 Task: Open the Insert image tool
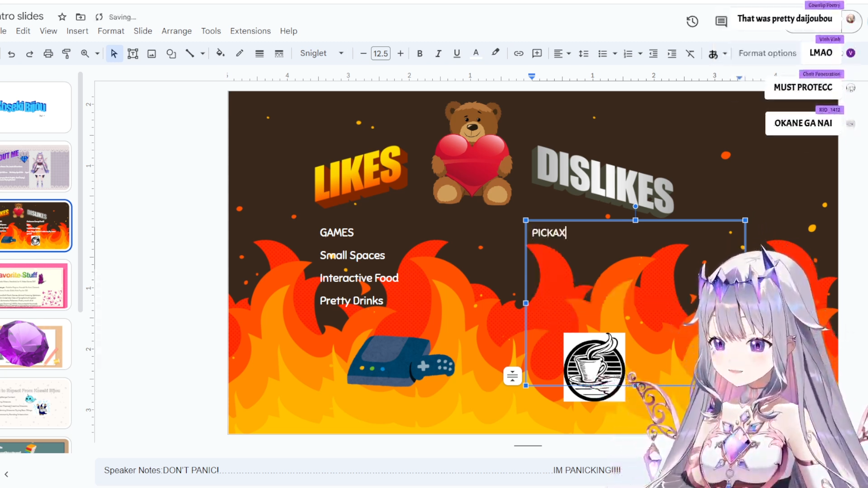coord(151,53)
